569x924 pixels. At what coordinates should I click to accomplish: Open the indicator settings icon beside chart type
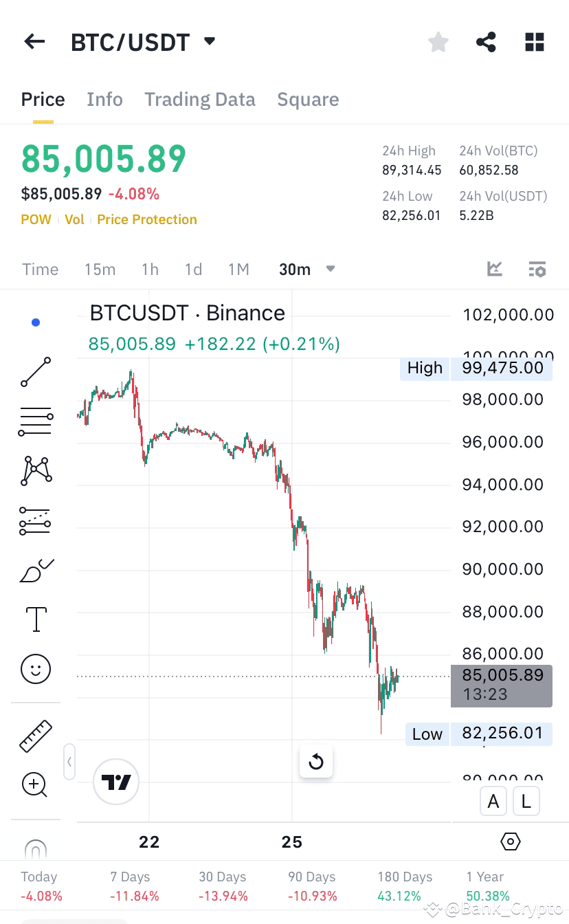(x=537, y=269)
